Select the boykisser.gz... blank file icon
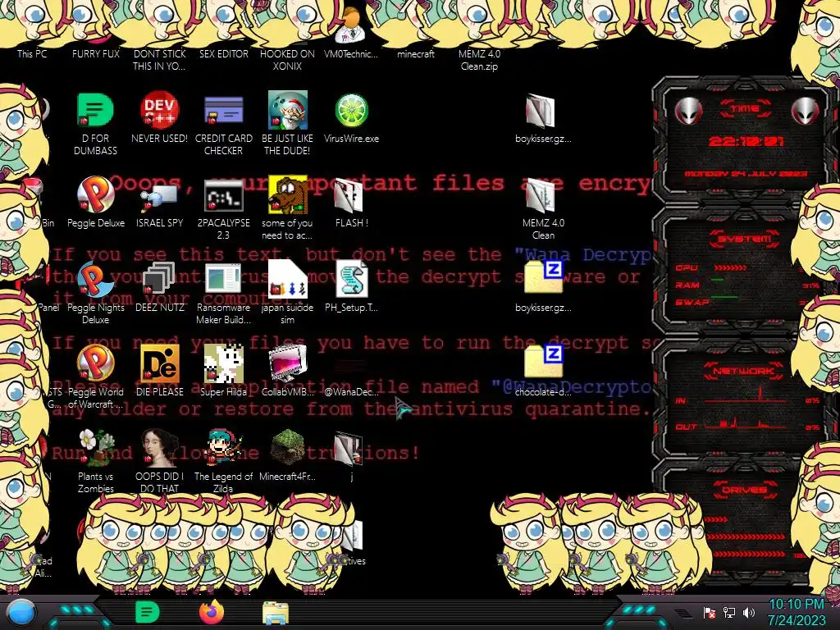Screen dimensions: 840x630 540,111
